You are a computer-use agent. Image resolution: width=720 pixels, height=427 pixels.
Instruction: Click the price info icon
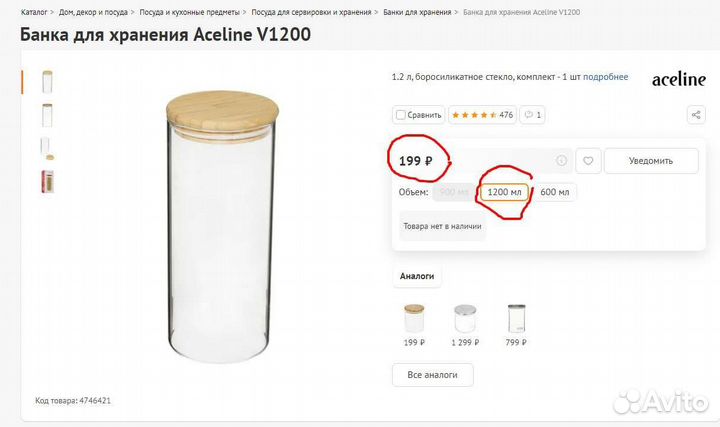click(x=561, y=160)
